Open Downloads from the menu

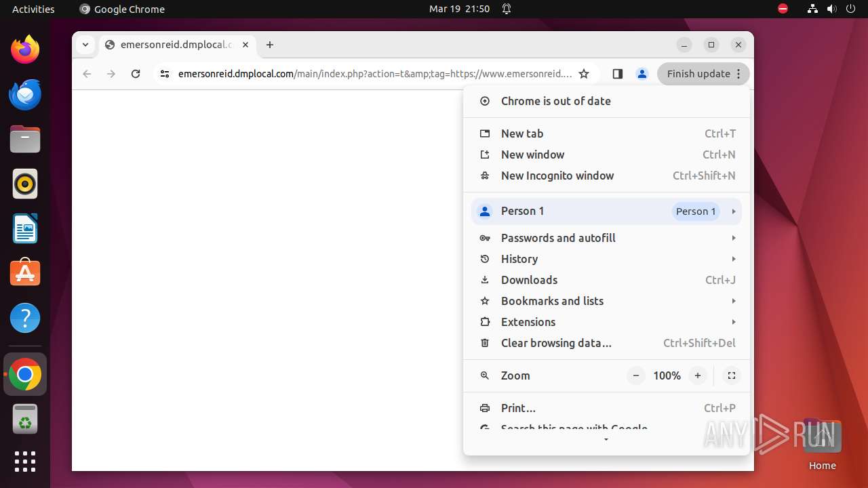pyautogui.click(x=607, y=280)
